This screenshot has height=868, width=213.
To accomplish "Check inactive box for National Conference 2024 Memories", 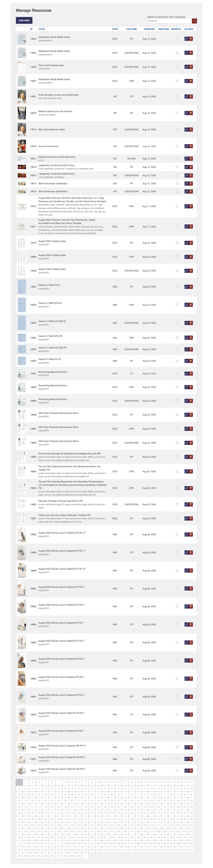I will tap(177, 159).
